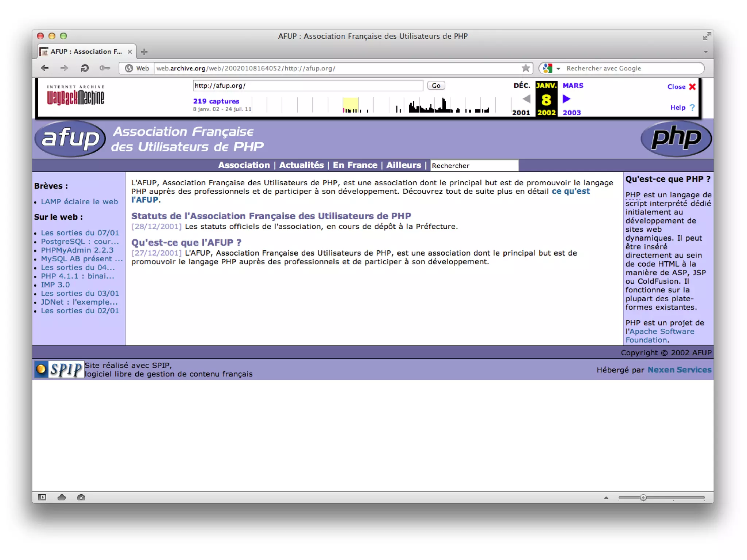The image size is (747, 560).
Task: Reload the current page
Action: pos(85,68)
